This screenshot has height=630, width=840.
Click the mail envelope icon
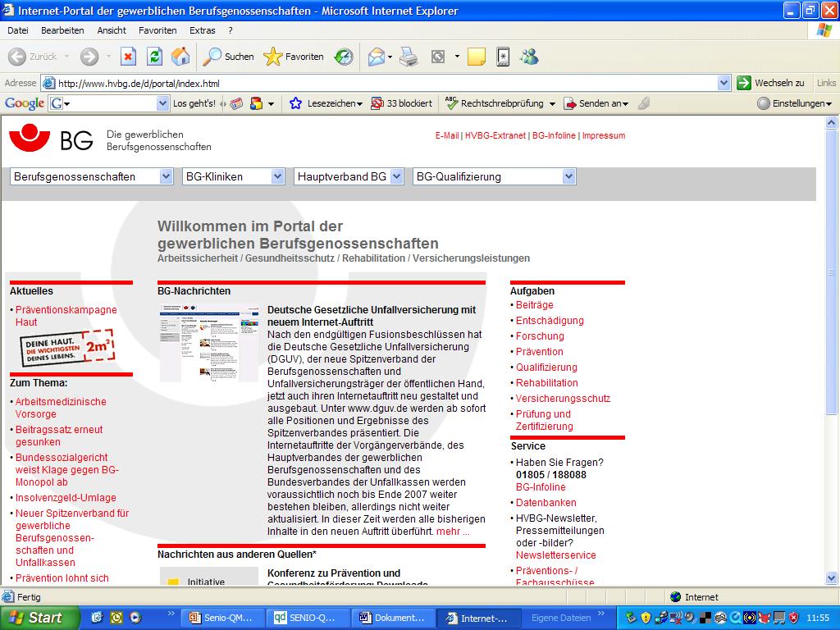click(376, 57)
